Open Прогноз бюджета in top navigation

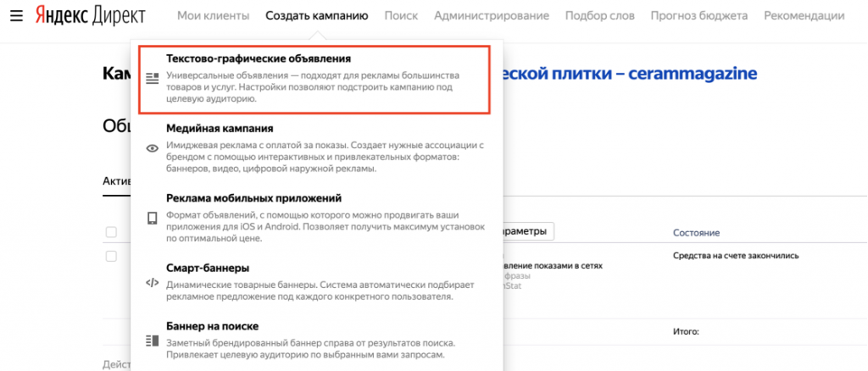[x=699, y=16]
